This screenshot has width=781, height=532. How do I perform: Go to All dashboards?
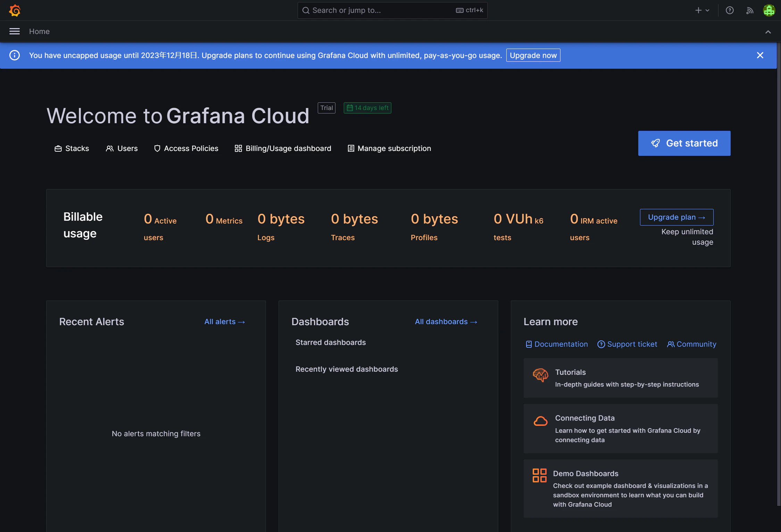coord(446,322)
